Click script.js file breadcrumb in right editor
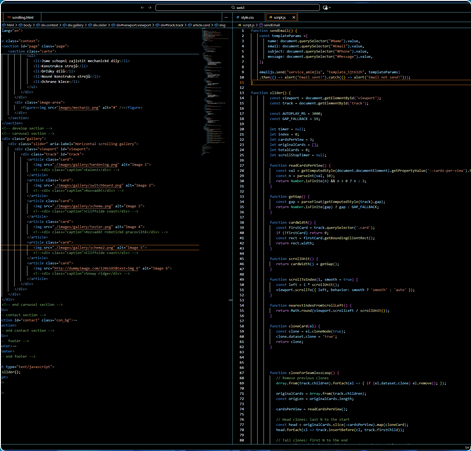The image size is (471, 451). [248, 25]
